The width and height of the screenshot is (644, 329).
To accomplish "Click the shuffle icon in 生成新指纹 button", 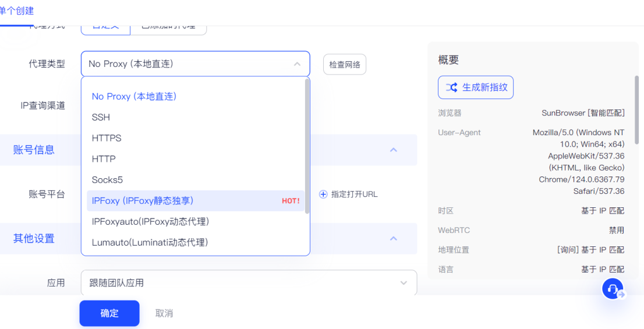I will pos(451,87).
